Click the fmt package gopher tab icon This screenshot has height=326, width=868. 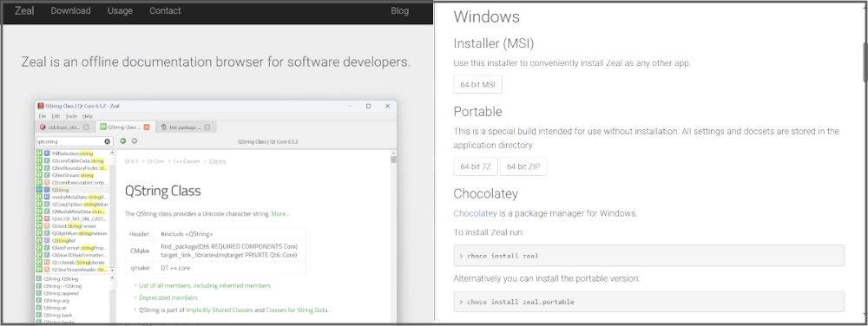pyautogui.click(x=164, y=127)
